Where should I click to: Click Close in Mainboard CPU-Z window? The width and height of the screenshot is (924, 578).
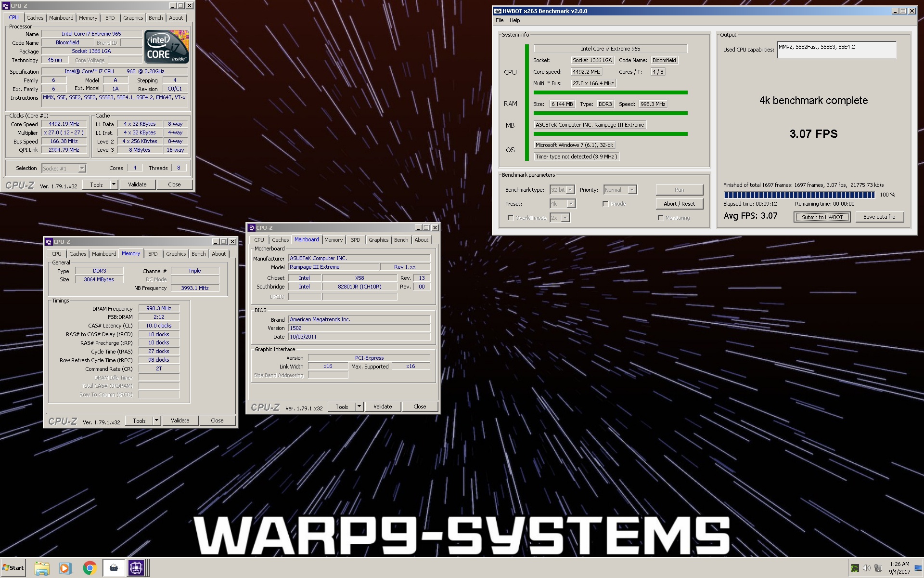tap(420, 407)
